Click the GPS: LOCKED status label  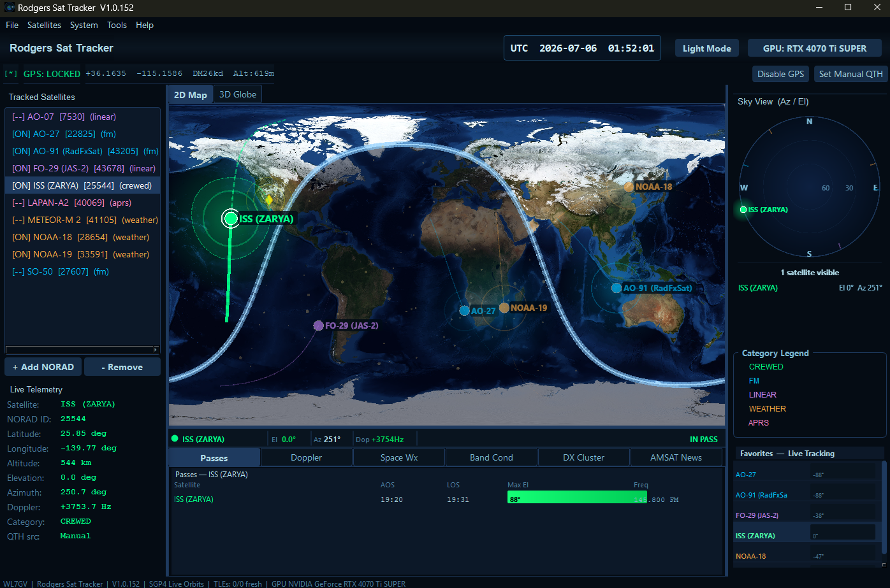tap(52, 74)
